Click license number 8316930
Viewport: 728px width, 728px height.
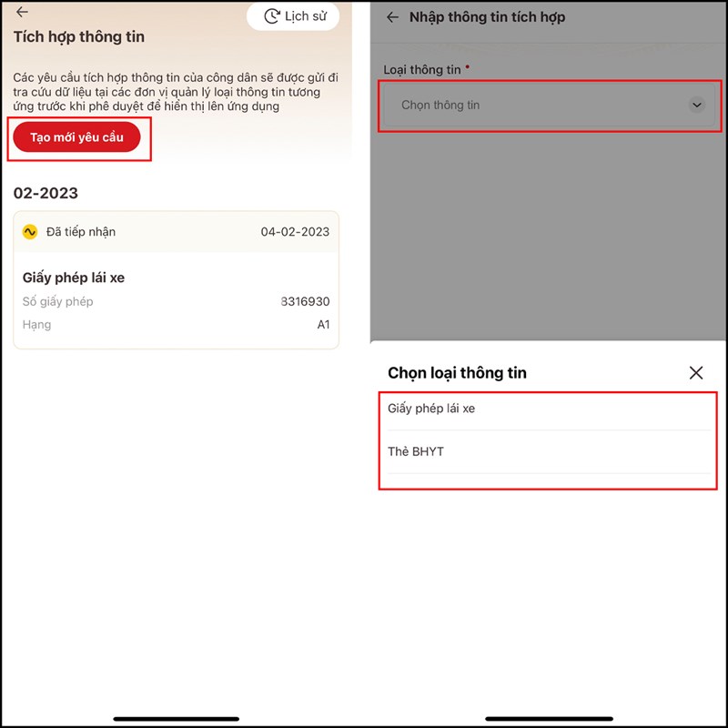pyautogui.click(x=305, y=302)
